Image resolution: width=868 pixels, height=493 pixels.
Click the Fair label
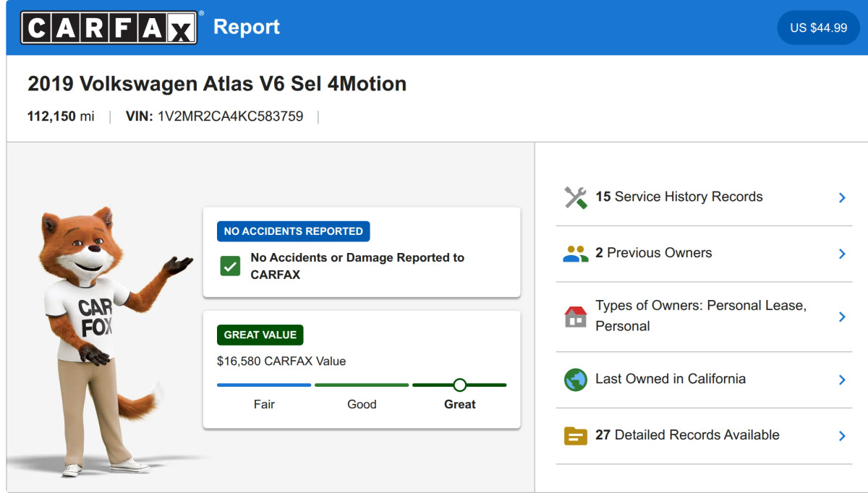pyautogui.click(x=264, y=404)
